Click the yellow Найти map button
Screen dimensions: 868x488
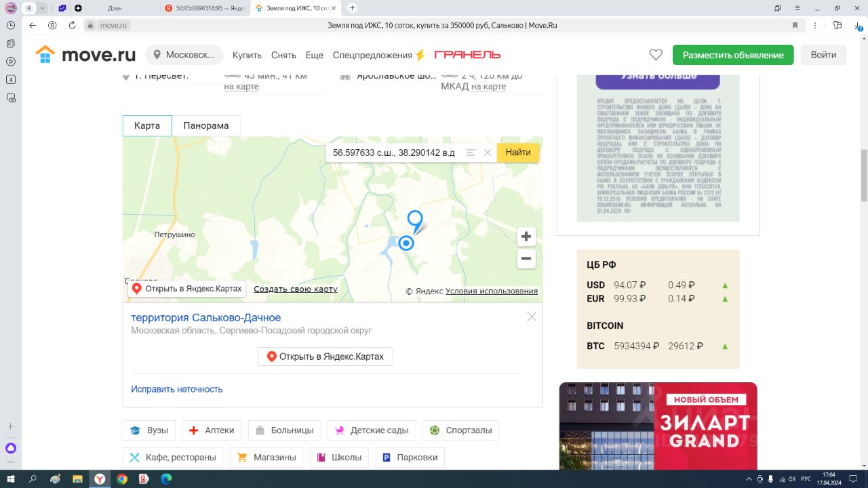click(518, 152)
